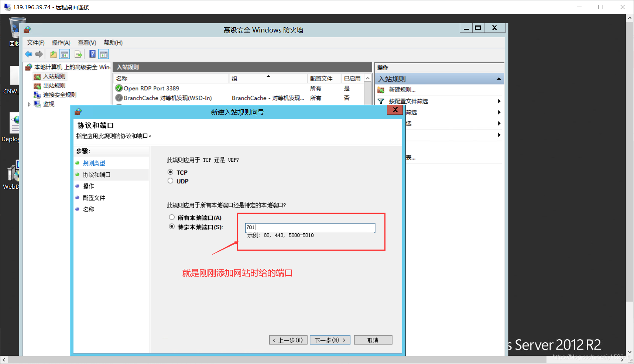Sort the rule list by the 组 column header
634x364 pixels.
point(268,78)
